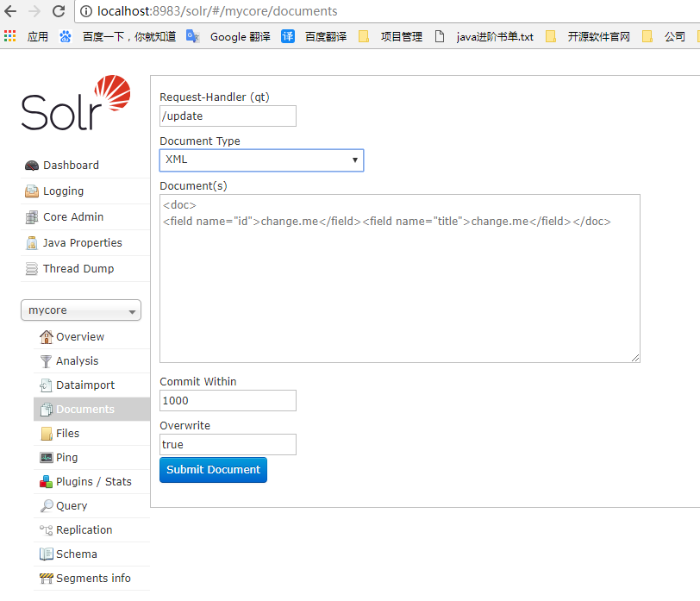Select Segments info in core menu
Screen dimensions: 700x601
[x=92, y=578]
